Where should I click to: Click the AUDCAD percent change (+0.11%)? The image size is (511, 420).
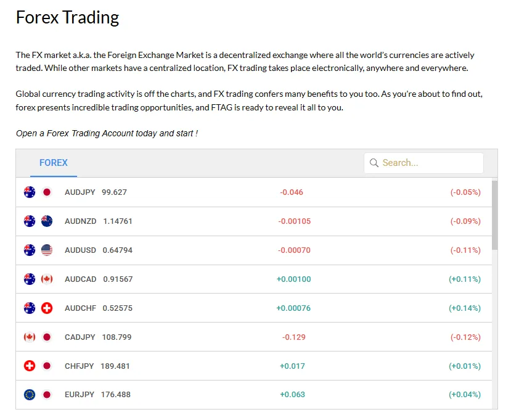click(465, 279)
